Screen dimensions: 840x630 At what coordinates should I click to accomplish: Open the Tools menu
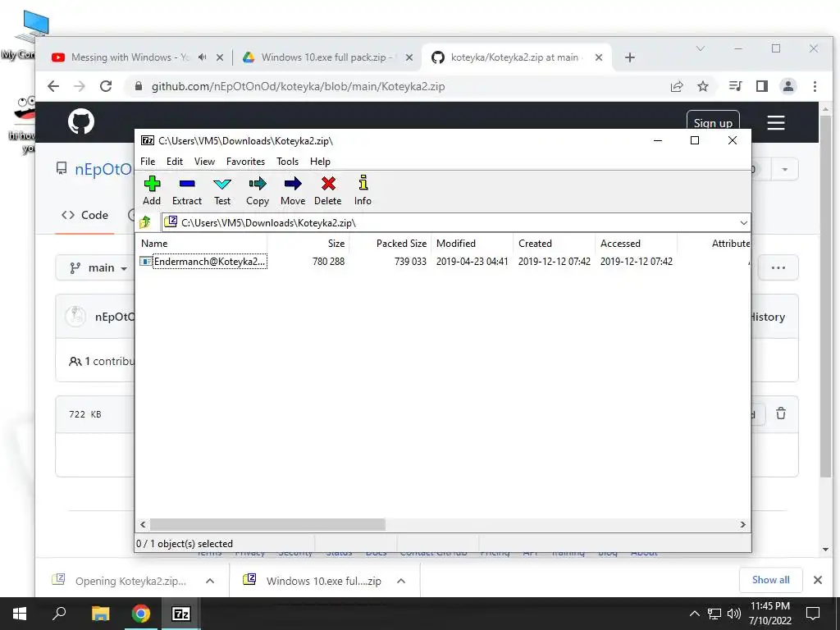287,162
